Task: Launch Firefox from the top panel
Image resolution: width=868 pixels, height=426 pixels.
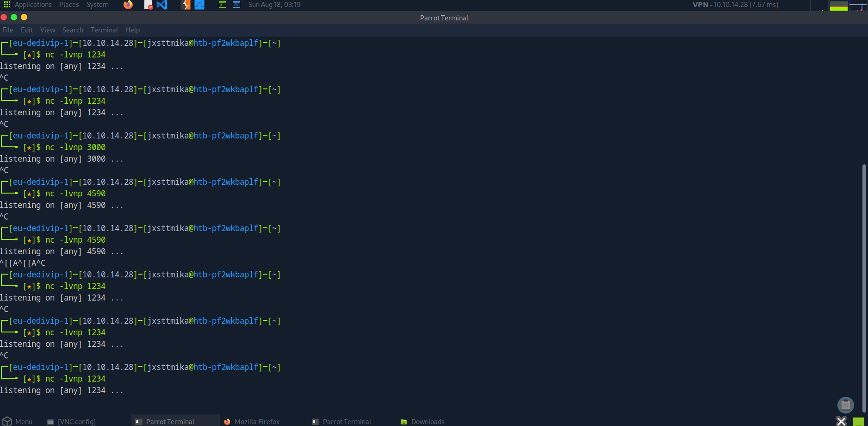Action: [128, 5]
